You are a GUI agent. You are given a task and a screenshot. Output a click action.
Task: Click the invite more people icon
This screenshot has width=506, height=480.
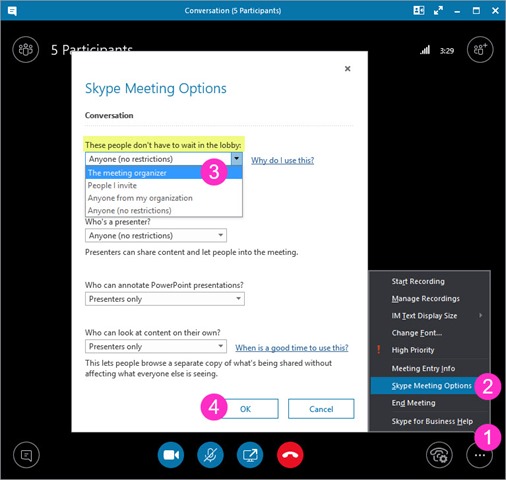pos(480,50)
